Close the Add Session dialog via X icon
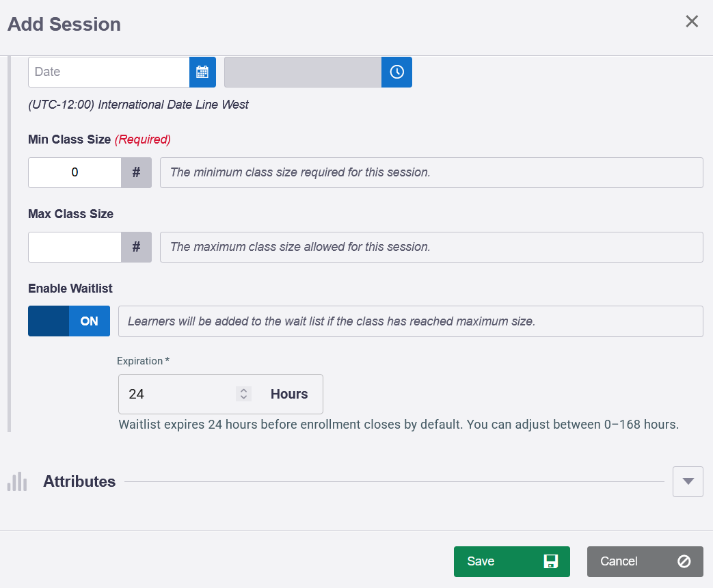 pyautogui.click(x=692, y=21)
